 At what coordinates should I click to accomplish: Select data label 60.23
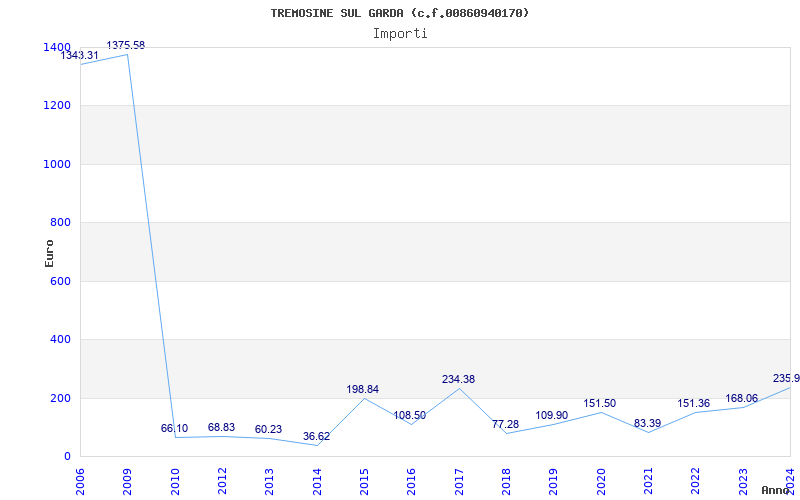268,430
